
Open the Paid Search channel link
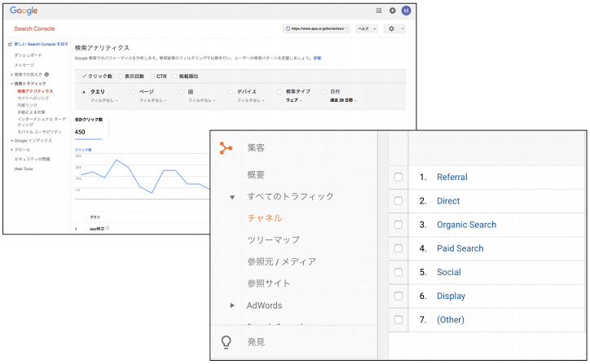(460, 248)
